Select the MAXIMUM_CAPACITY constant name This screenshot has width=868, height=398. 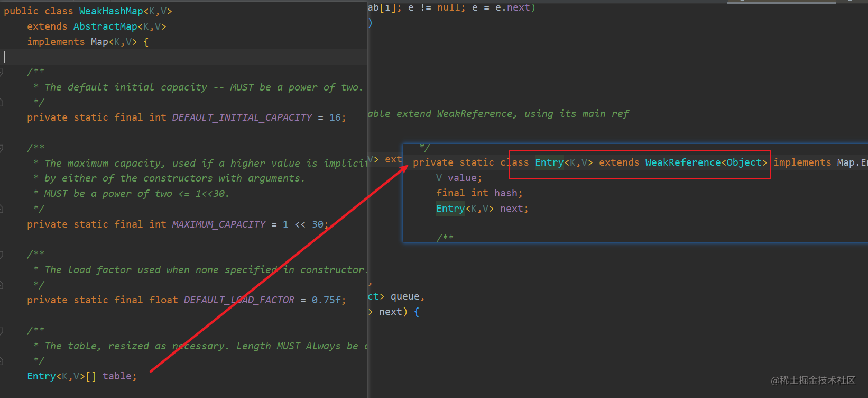pyautogui.click(x=219, y=224)
